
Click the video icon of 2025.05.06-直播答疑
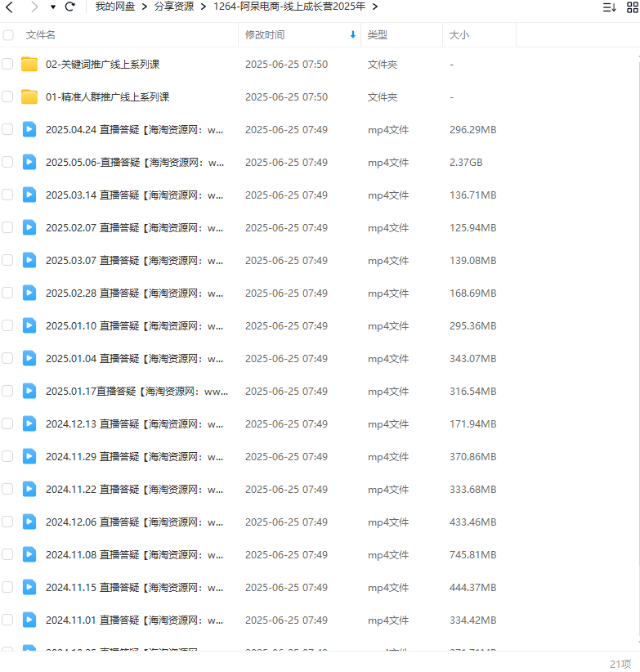point(29,162)
